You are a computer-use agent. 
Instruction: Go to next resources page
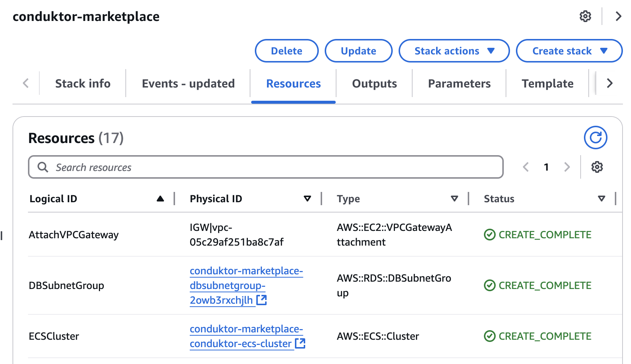(567, 167)
